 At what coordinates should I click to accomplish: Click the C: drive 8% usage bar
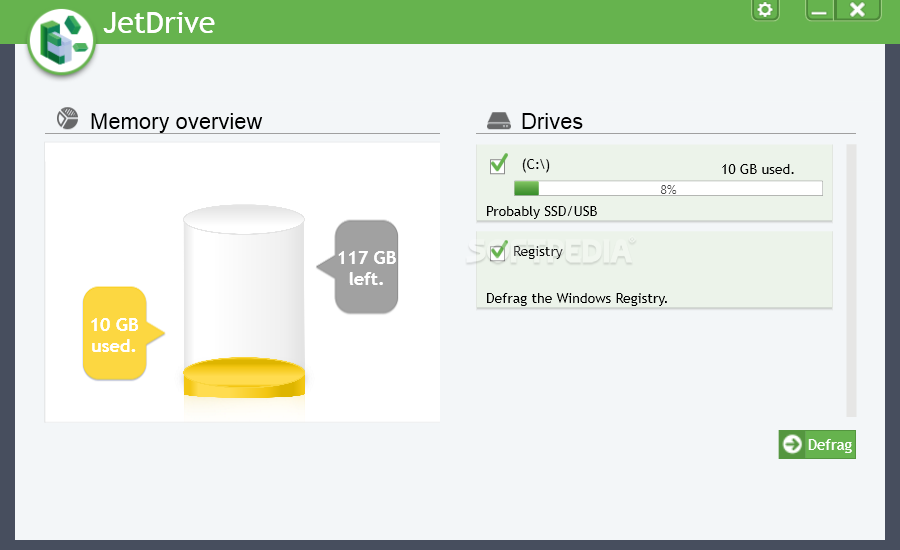pyautogui.click(x=668, y=188)
